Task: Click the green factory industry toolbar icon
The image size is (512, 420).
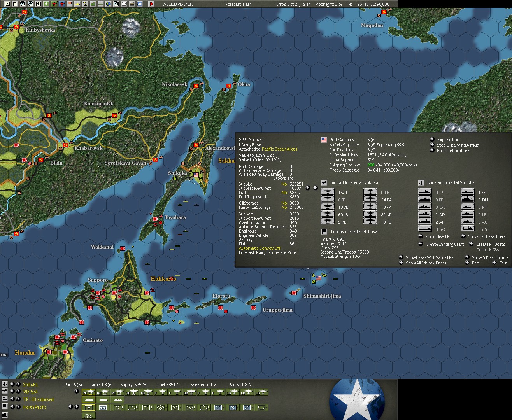Action: [93, 4]
